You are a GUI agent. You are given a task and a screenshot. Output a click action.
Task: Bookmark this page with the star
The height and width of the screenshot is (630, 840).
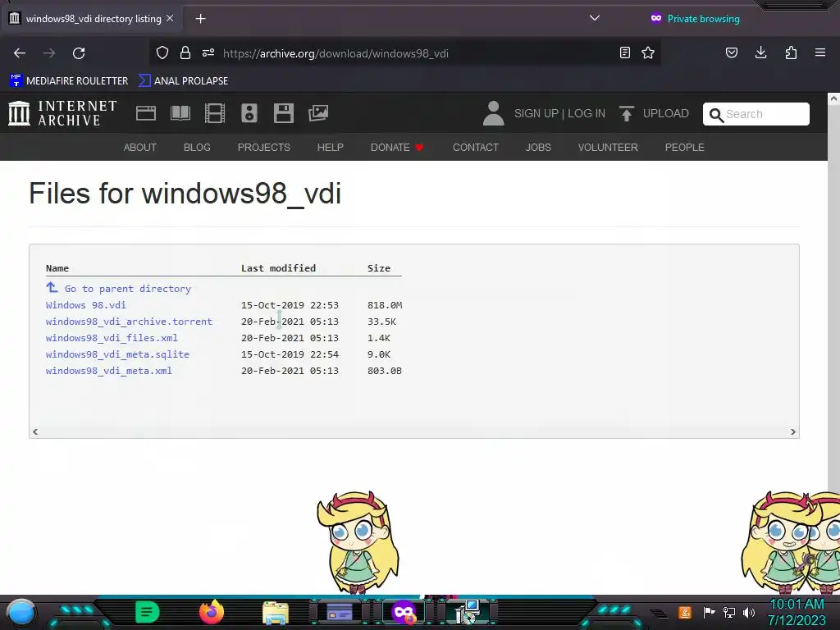pyautogui.click(x=648, y=52)
